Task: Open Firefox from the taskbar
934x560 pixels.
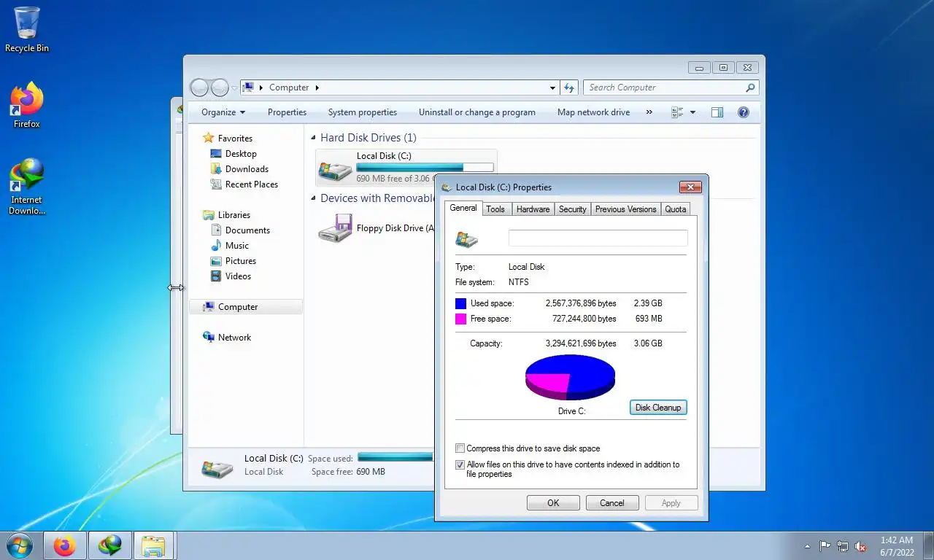Action: (x=65, y=545)
